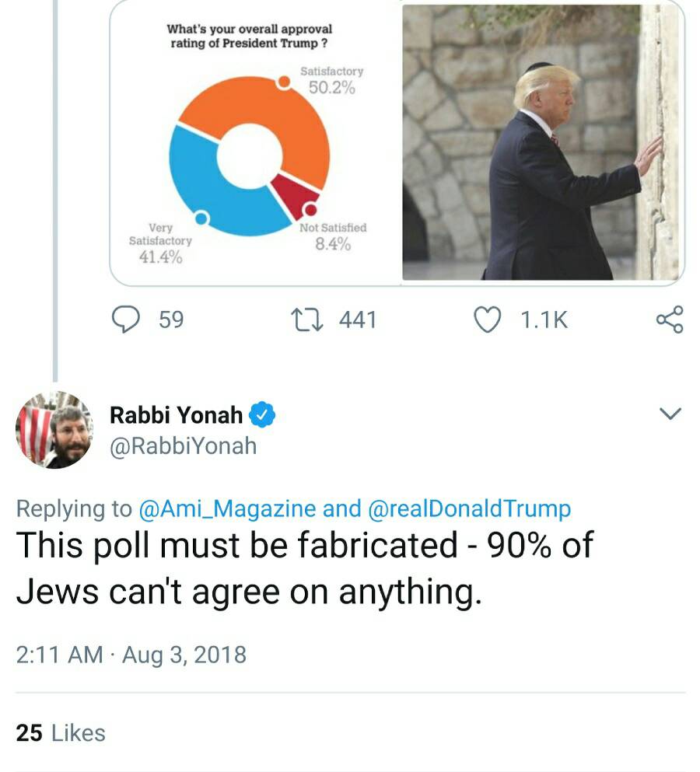Click the tweet text about the fabricated poll
This screenshot has height=772, width=700.
[x=303, y=568]
